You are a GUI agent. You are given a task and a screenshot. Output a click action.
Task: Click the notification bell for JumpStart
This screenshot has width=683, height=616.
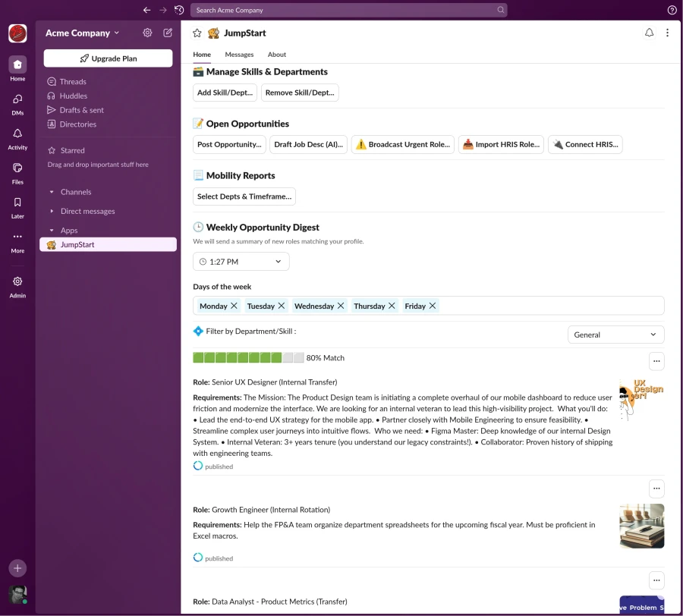pyautogui.click(x=649, y=33)
